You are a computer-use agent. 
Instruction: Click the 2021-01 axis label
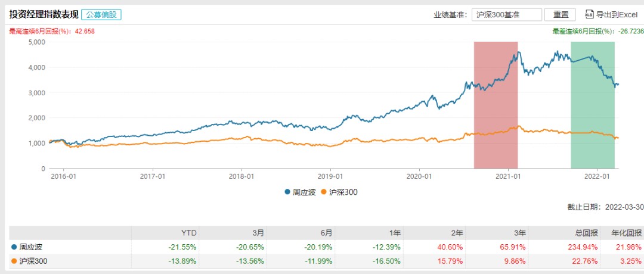(508, 176)
